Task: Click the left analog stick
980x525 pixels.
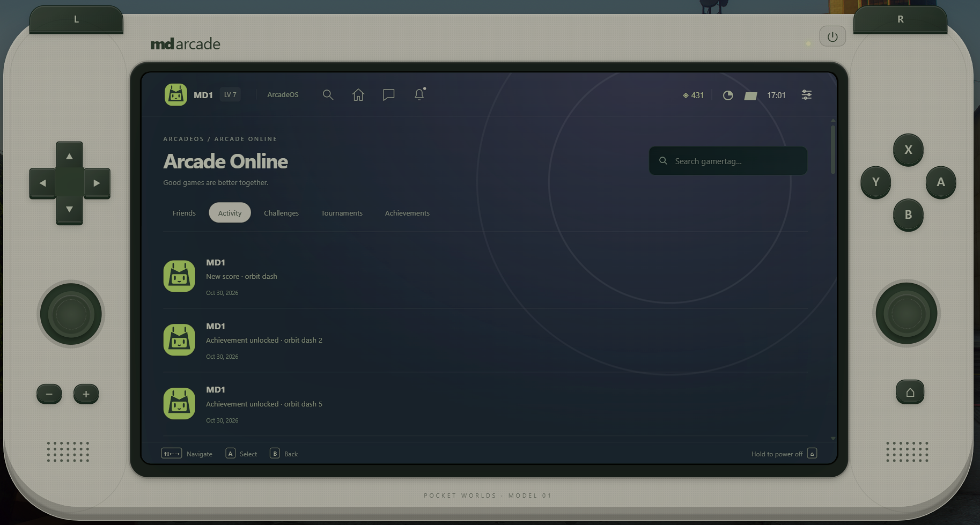Action: coord(71,314)
